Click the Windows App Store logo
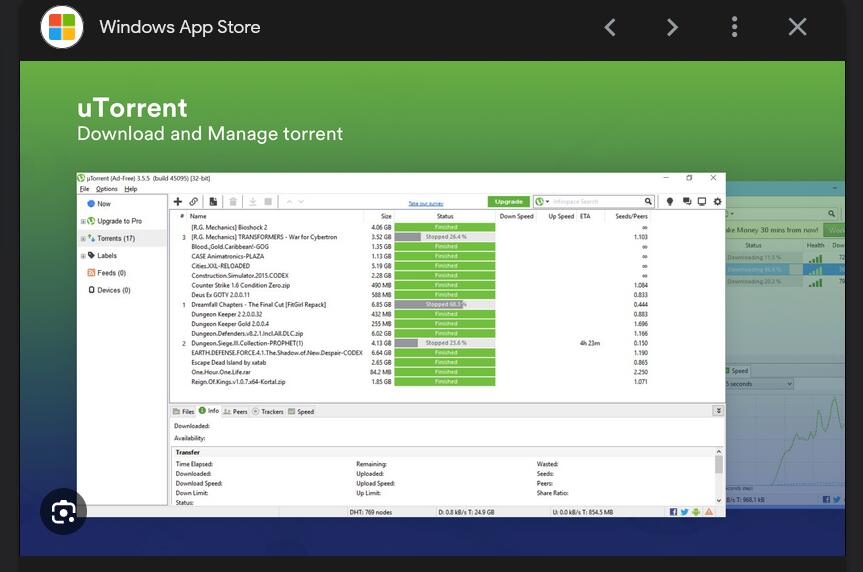 [x=62, y=27]
